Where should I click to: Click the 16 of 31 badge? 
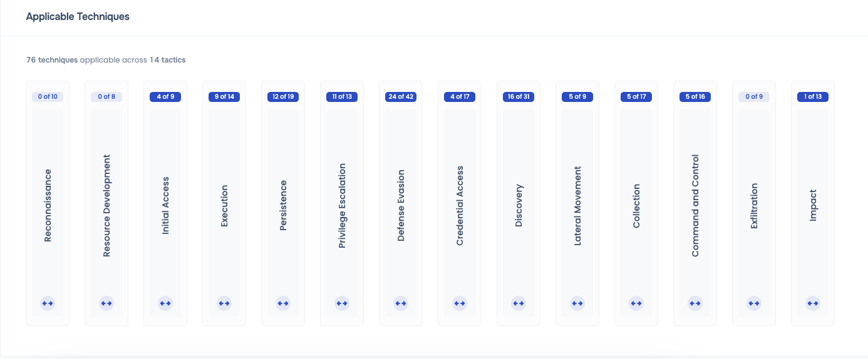(x=519, y=97)
